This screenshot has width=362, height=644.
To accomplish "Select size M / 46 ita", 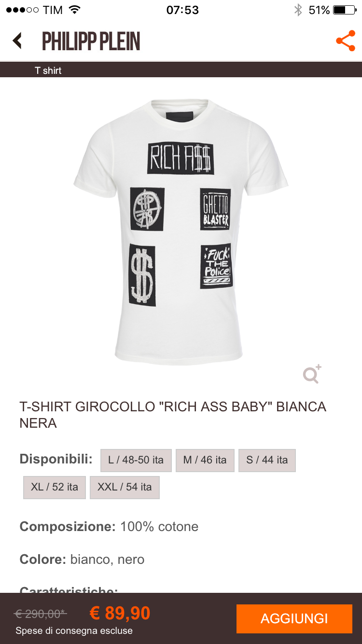I will (x=205, y=460).
